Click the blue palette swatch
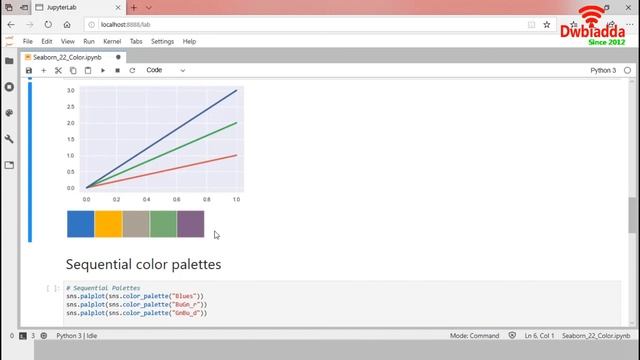640x360 pixels. coord(81,224)
